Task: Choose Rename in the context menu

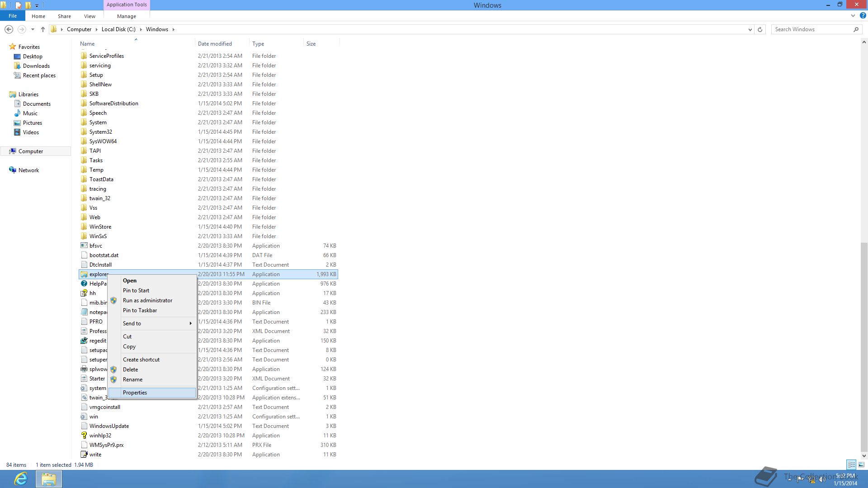Action: [152, 380]
